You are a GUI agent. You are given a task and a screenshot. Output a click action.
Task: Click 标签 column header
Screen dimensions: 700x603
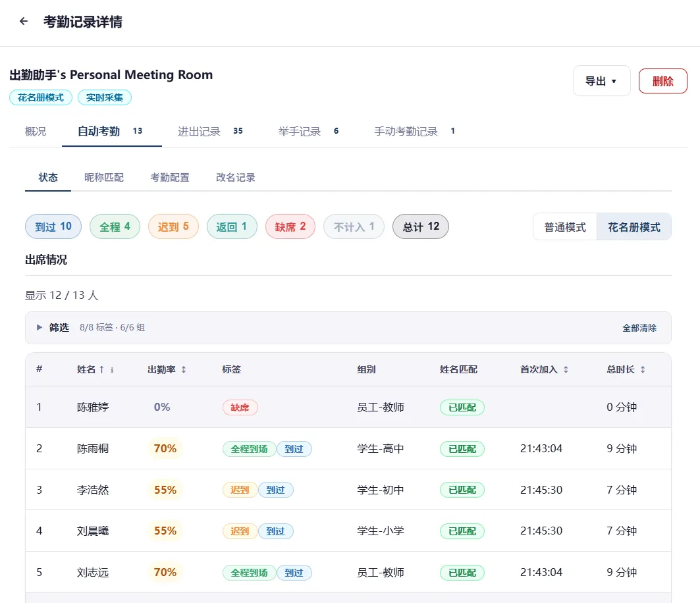231,369
